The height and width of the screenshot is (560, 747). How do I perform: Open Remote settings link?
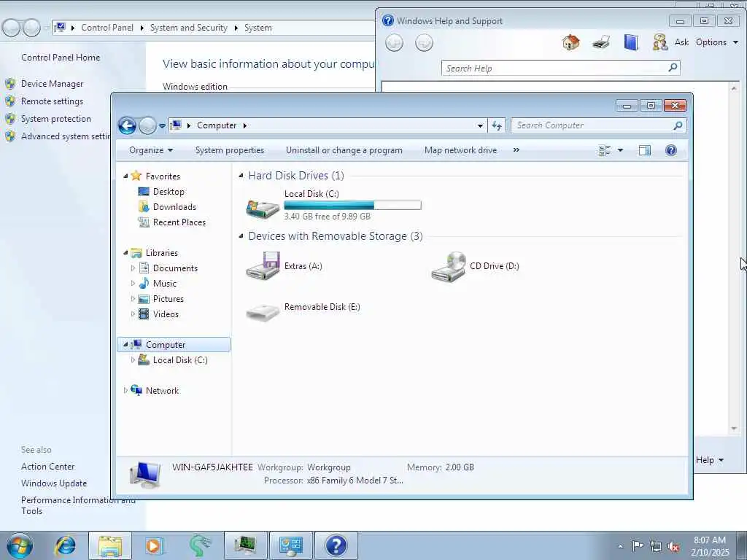pyautogui.click(x=52, y=101)
